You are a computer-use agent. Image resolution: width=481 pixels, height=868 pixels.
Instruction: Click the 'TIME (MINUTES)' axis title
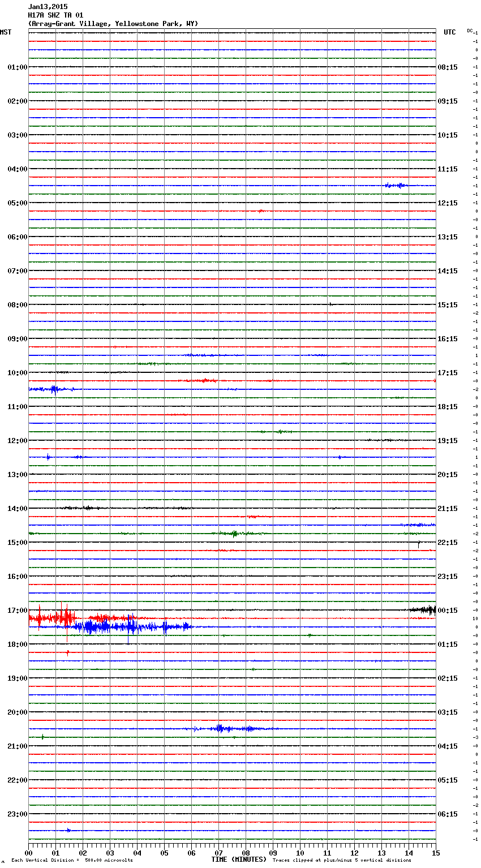tap(239, 860)
